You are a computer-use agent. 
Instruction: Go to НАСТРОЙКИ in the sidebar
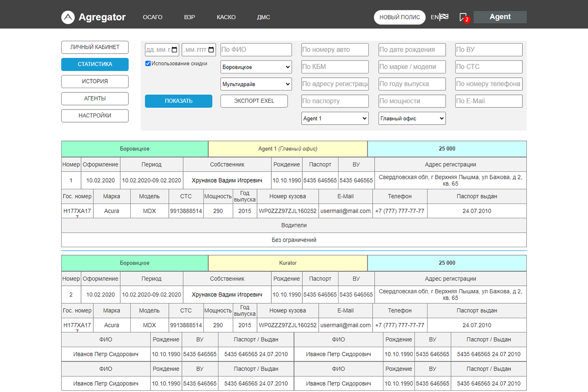coord(95,116)
